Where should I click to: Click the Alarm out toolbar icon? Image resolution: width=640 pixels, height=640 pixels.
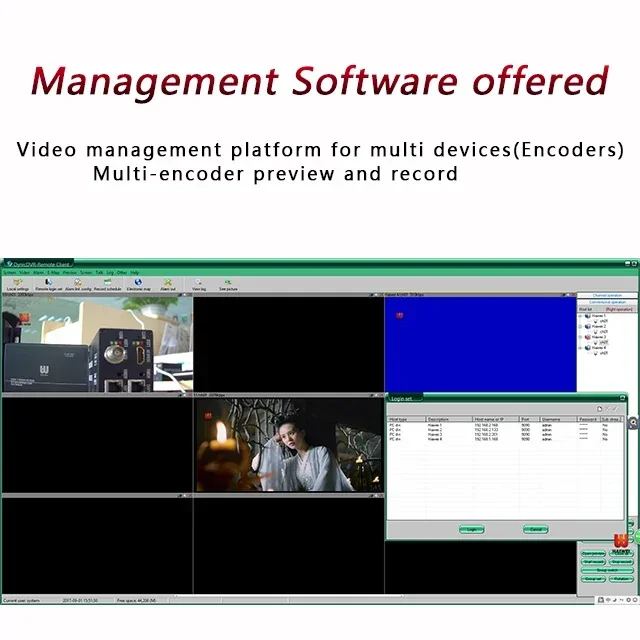pos(168,284)
